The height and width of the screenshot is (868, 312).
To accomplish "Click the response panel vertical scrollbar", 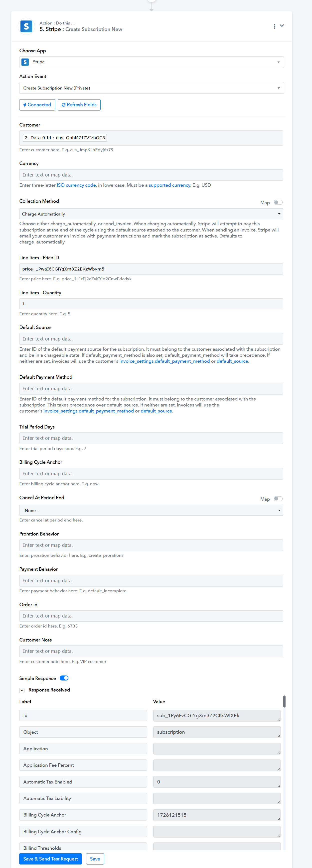I will coord(284,701).
